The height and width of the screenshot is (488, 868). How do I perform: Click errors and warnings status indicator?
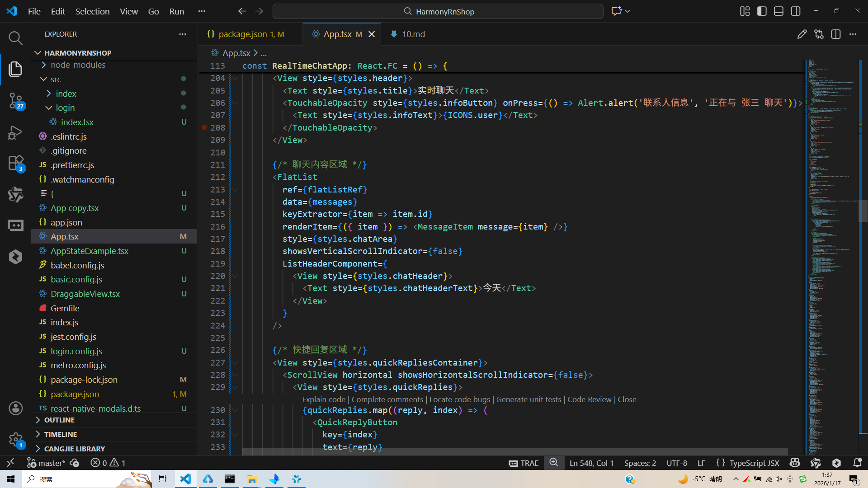pyautogui.click(x=108, y=463)
